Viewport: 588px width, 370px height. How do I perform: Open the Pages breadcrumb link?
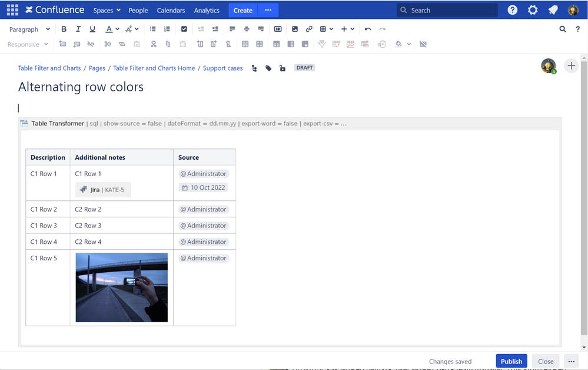97,68
